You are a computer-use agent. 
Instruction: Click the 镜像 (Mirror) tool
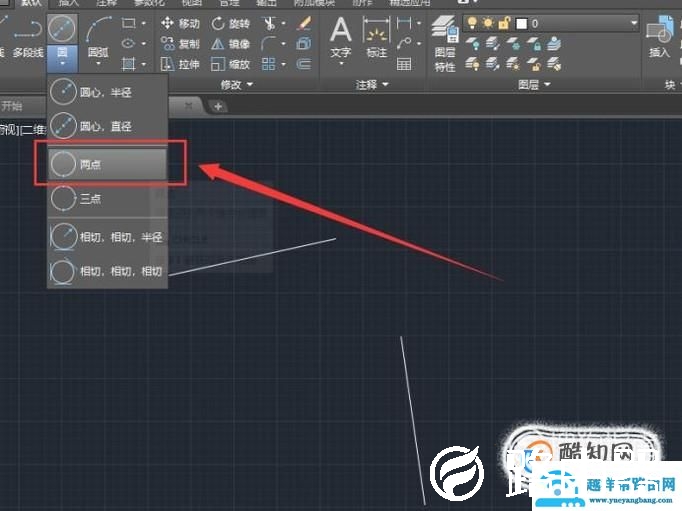[231, 44]
